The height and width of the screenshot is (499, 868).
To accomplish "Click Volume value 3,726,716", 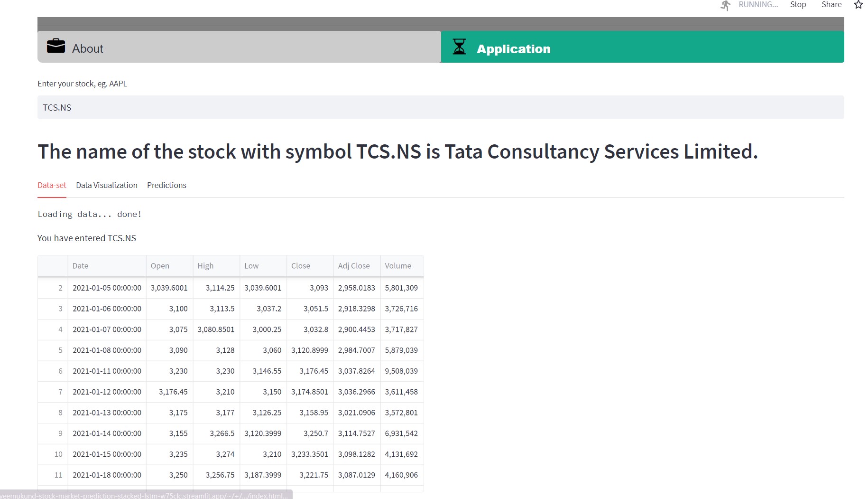I will (x=402, y=309).
